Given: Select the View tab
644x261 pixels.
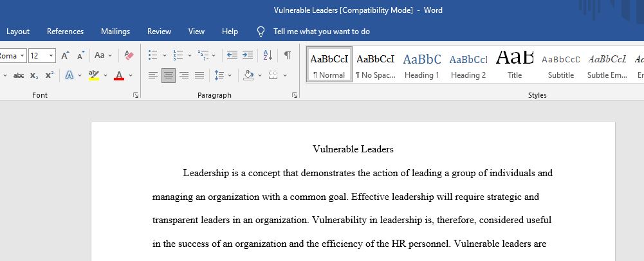Looking at the screenshot, I should click(196, 32).
